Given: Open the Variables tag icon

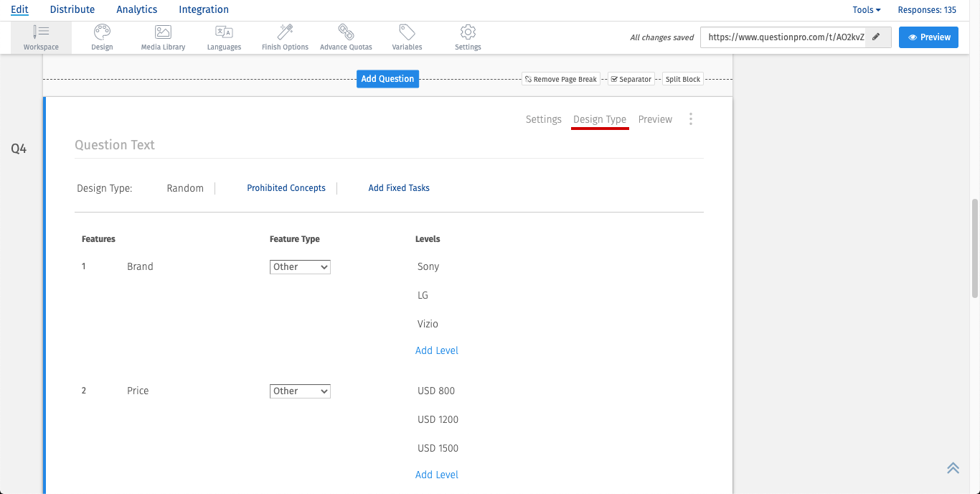Looking at the screenshot, I should pyautogui.click(x=407, y=32).
